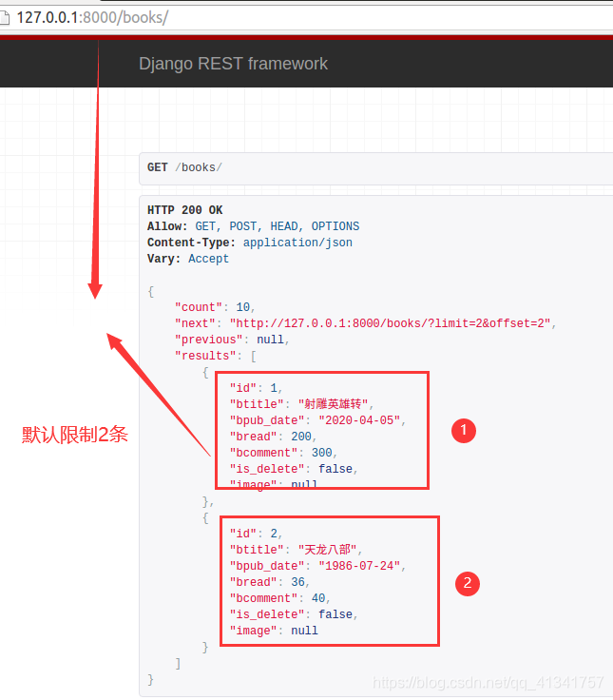
Task: Click the btitle value 射雕英雄转
Action: click(334, 404)
